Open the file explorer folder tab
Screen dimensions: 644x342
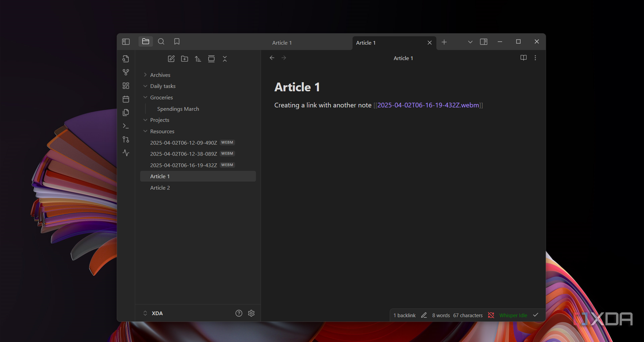(x=146, y=41)
